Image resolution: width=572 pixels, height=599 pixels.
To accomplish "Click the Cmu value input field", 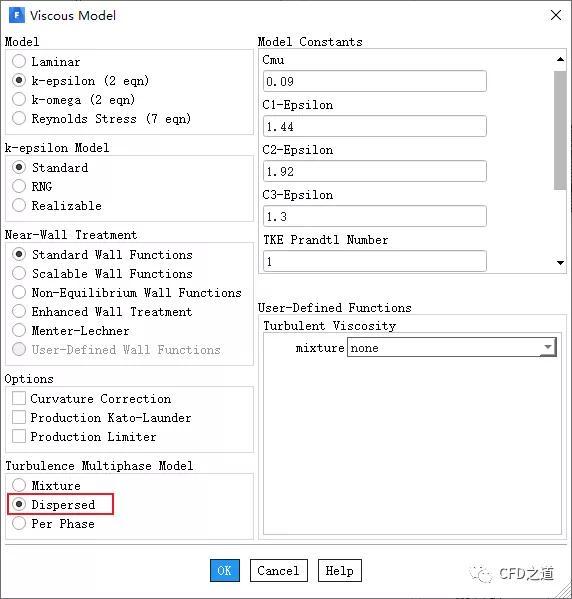I will click(x=374, y=81).
